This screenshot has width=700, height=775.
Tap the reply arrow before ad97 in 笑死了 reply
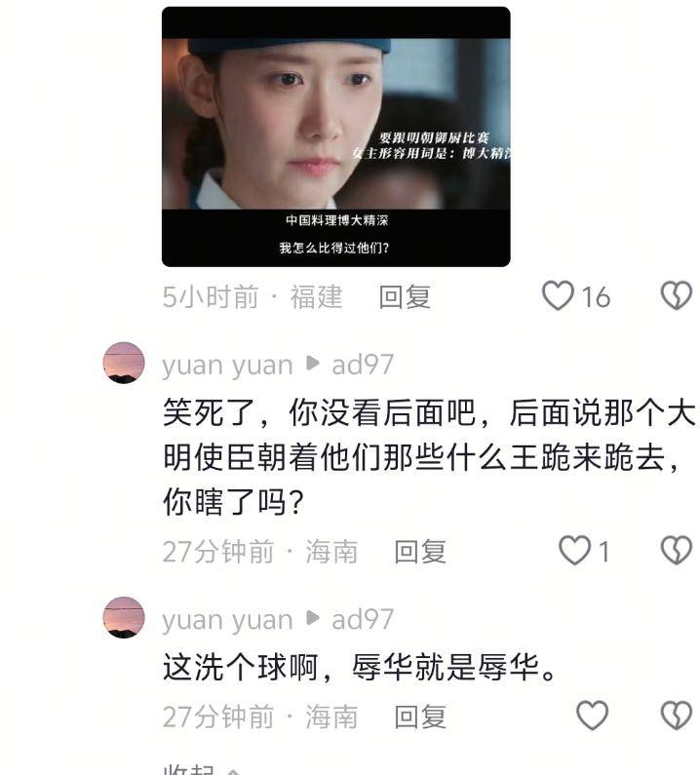coord(312,363)
